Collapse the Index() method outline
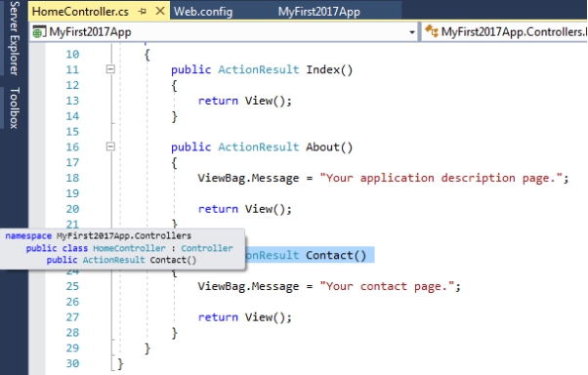The image size is (588, 375). [x=110, y=69]
